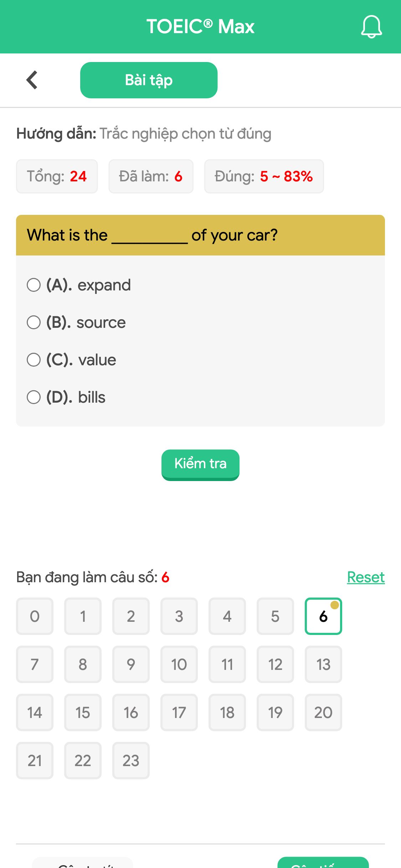This screenshot has width=401, height=868.
Task: Jump to question number 5
Action: 275,616
